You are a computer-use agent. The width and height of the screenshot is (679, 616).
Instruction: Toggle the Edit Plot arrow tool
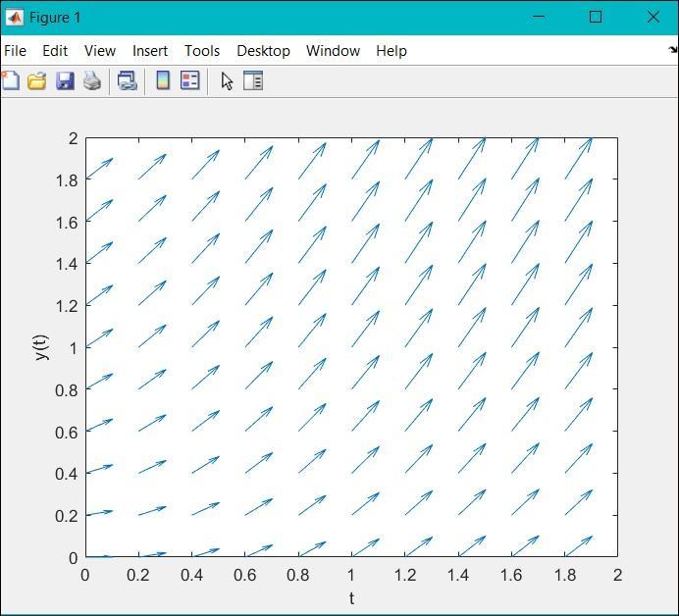(x=227, y=81)
